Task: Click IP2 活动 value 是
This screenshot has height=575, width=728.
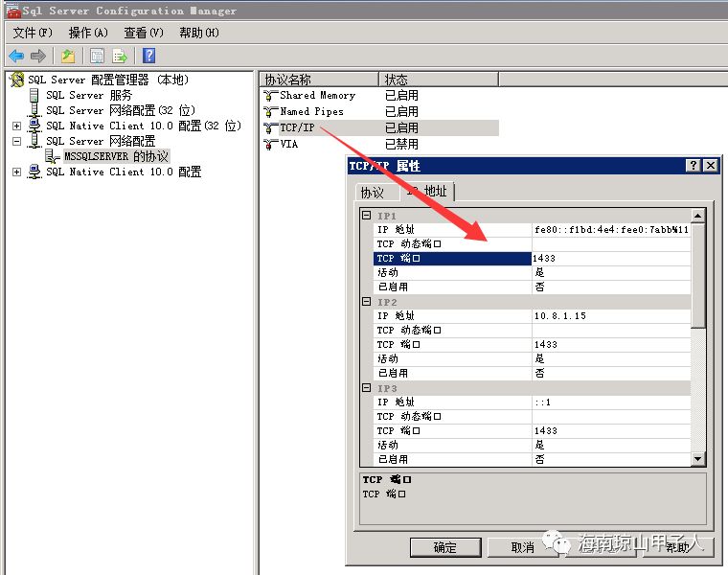Action: click(x=611, y=359)
